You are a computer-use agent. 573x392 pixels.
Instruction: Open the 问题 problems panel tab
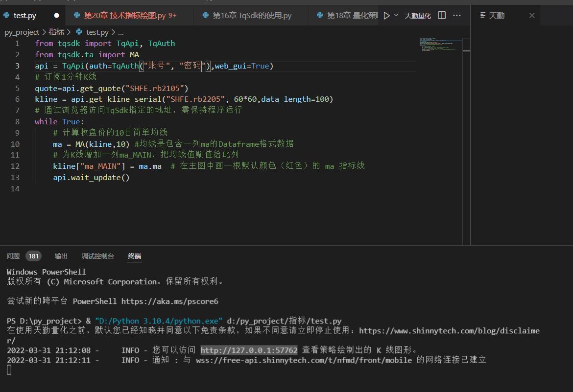click(13, 256)
